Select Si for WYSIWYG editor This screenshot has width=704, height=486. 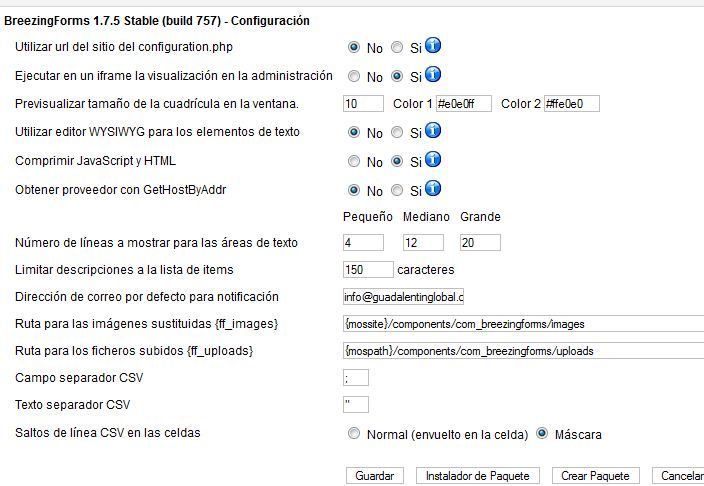coord(397,132)
